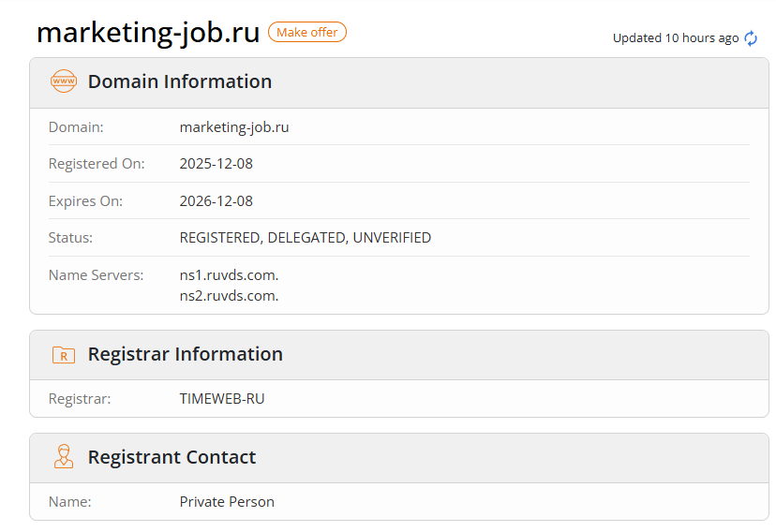Image resolution: width=776 pixels, height=532 pixels.
Task: Click the 'Registrar:' label
Action: (80, 399)
